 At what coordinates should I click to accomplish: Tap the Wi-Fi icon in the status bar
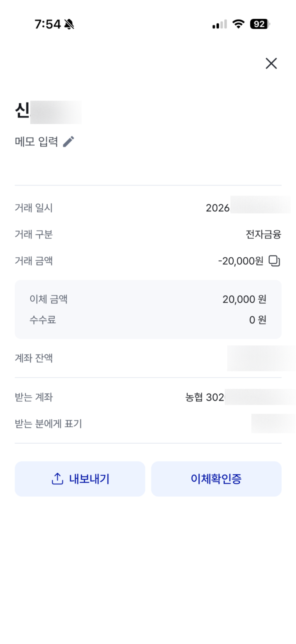click(x=238, y=24)
